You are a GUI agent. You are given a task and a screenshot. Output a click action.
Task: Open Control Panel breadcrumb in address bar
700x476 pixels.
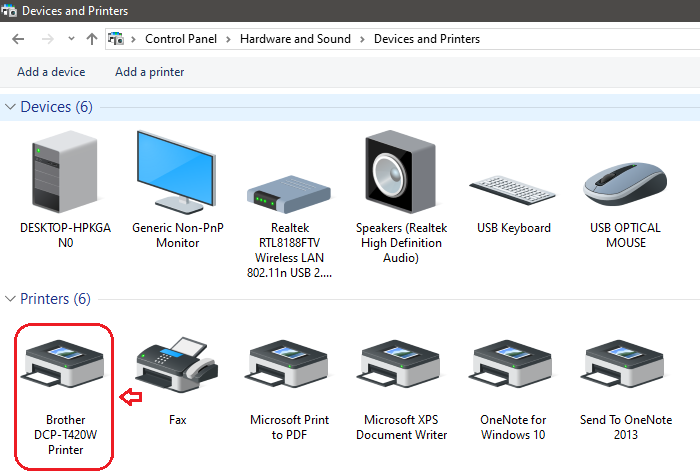[181, 39]
